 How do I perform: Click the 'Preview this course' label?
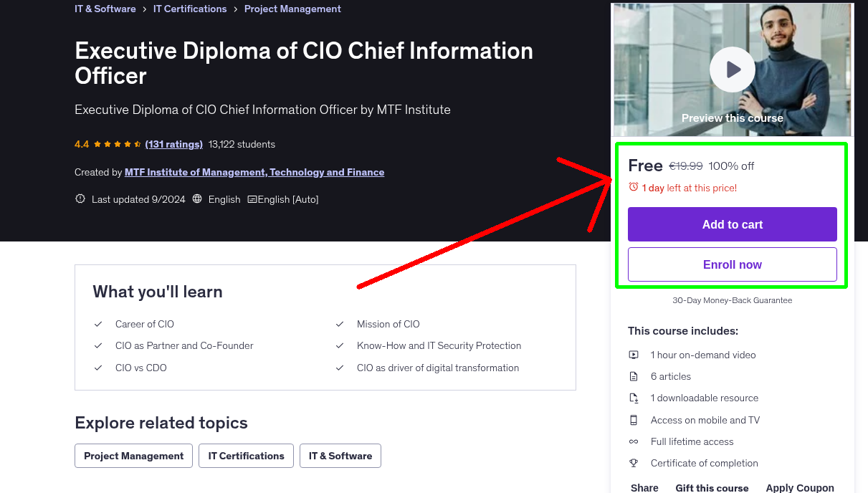point(733,118)
